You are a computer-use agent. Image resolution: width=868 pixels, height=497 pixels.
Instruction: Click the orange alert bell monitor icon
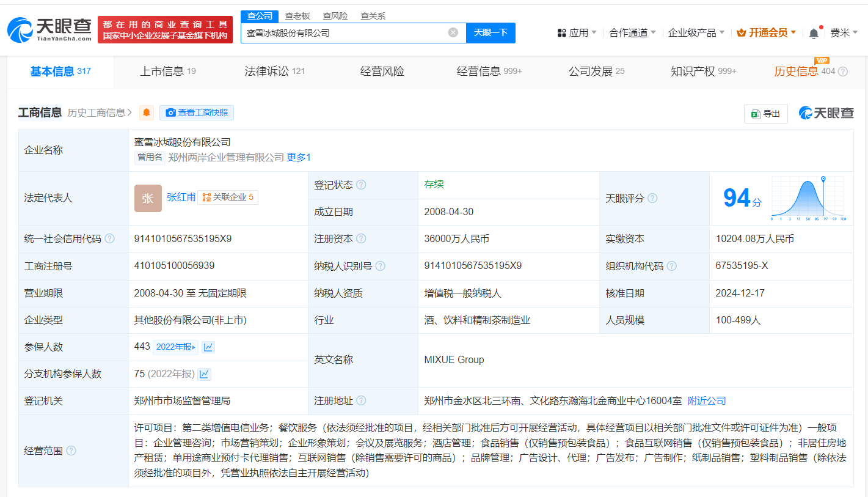(147, 112)
